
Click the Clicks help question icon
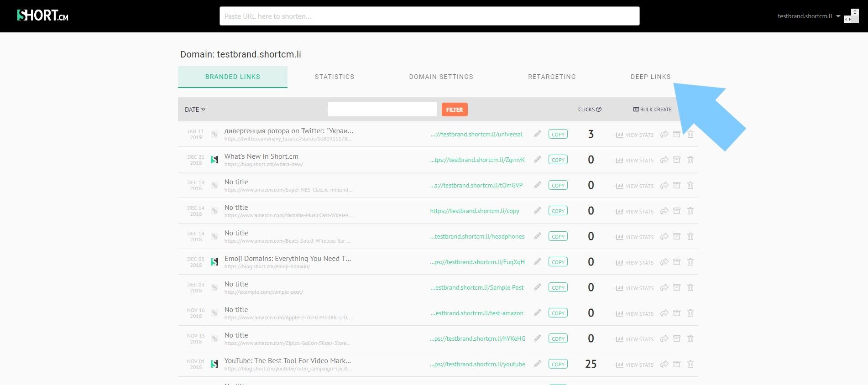599,109
